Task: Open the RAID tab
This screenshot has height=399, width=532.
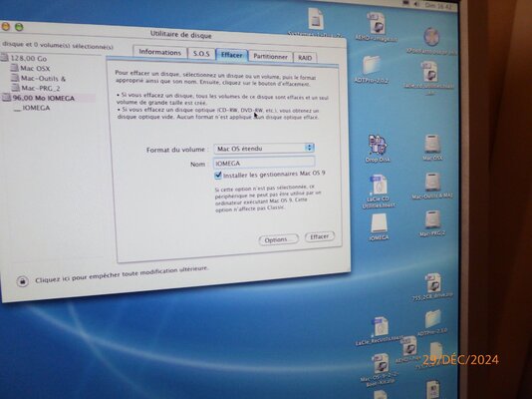Action: point(305,58)
